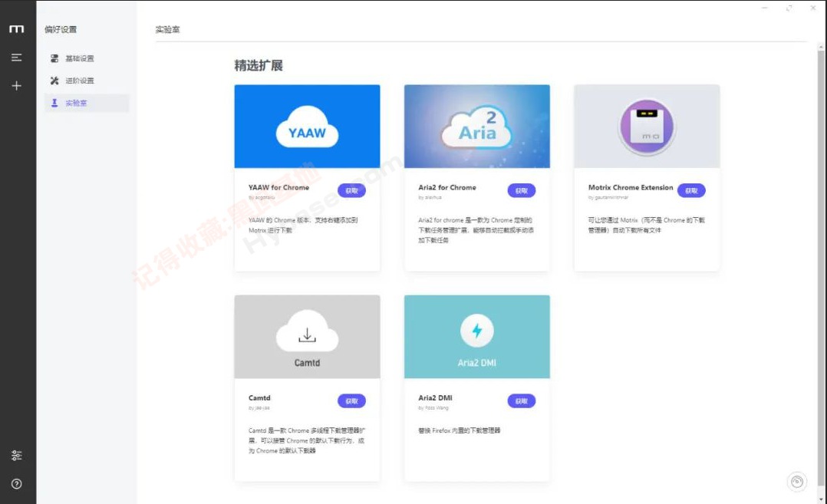Open the help question mark icon
The image size is (827, 504).
coord(16,483)
